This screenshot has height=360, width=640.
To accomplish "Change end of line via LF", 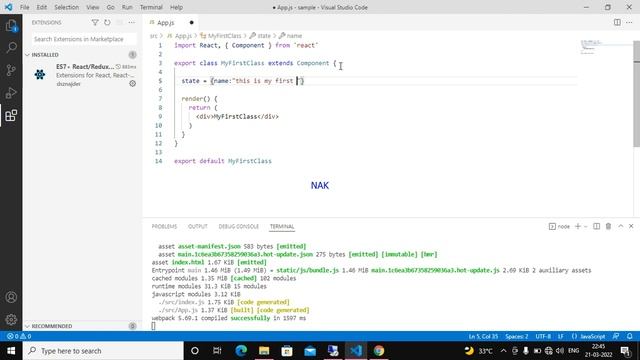I will pos(561,336).
